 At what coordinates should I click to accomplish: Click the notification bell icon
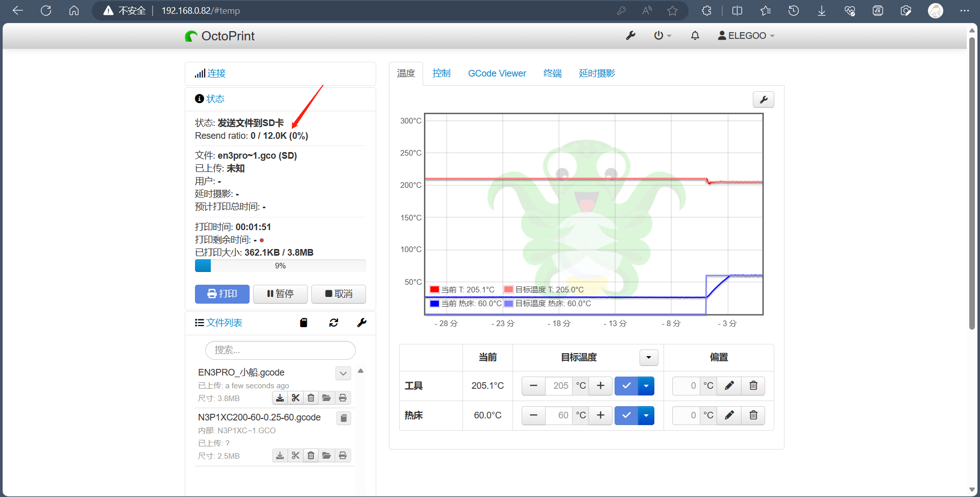tap(695, 36)
